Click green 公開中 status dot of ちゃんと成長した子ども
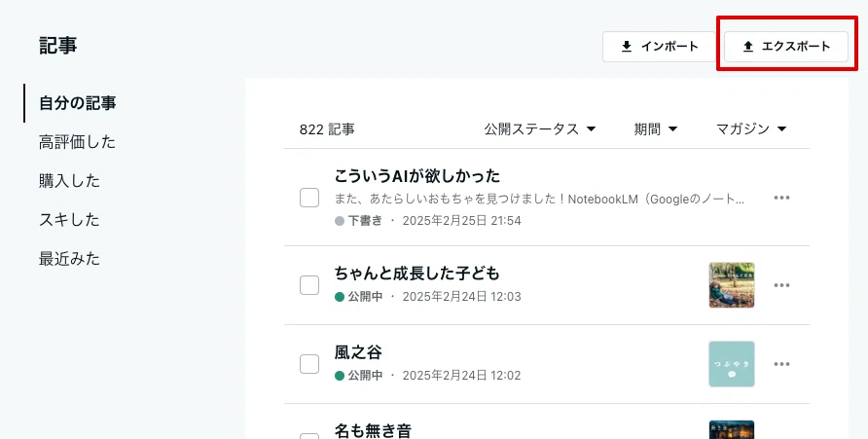Viewport: 868px width, 439px height. point(340,297)
